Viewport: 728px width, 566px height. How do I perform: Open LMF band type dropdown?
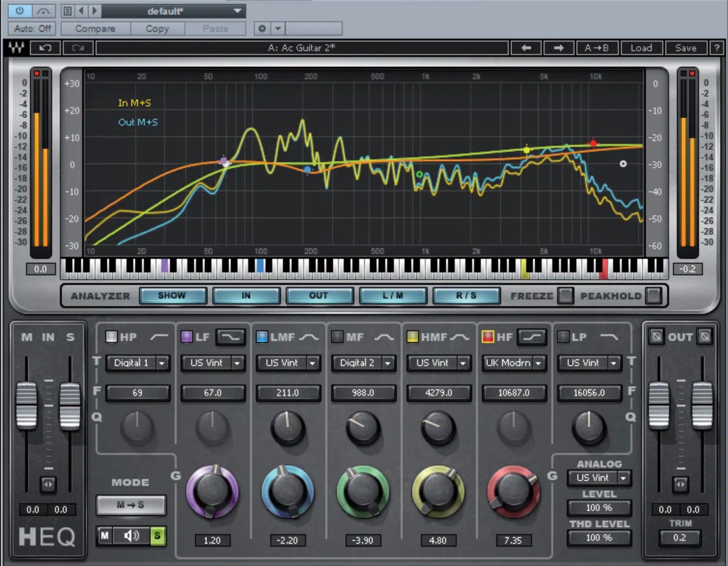[288, 363]
